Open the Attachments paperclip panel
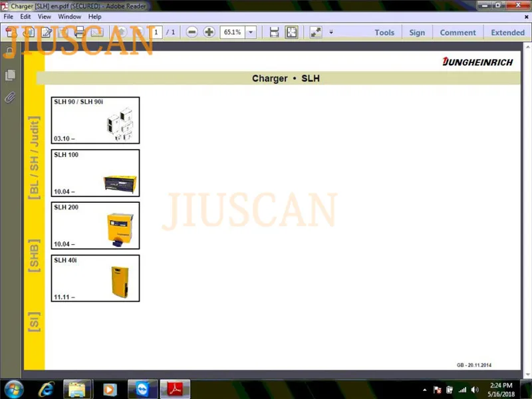Screen dimensions: 532x399 (x=11, y=98)
